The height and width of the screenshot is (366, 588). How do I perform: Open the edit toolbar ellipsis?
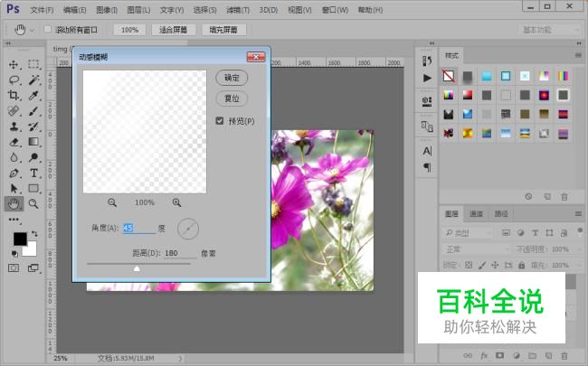tap(14, 220)
